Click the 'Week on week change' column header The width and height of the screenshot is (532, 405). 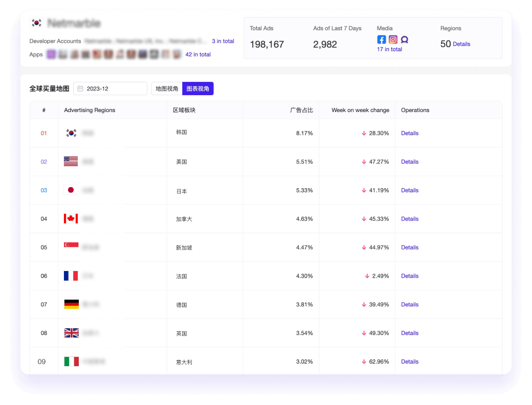coord(360,110)
